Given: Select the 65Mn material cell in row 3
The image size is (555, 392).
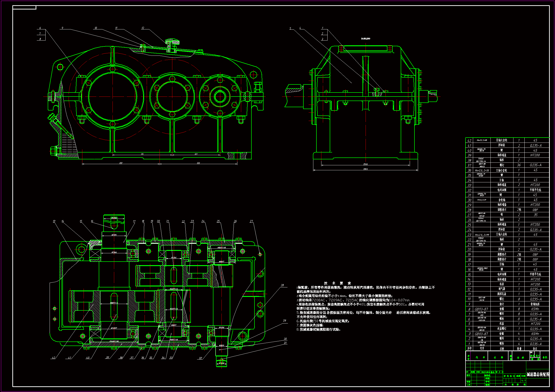Looking at the screenshot, I should [x=535, y=334].
